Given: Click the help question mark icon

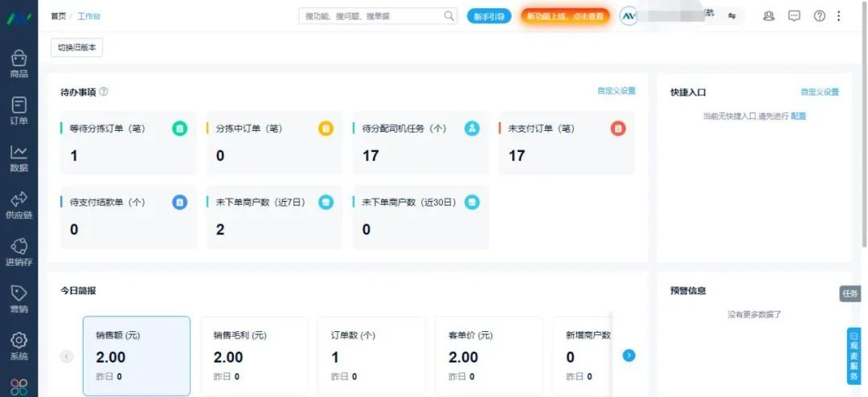Looking at the screenshot, I should coord(819,16).
